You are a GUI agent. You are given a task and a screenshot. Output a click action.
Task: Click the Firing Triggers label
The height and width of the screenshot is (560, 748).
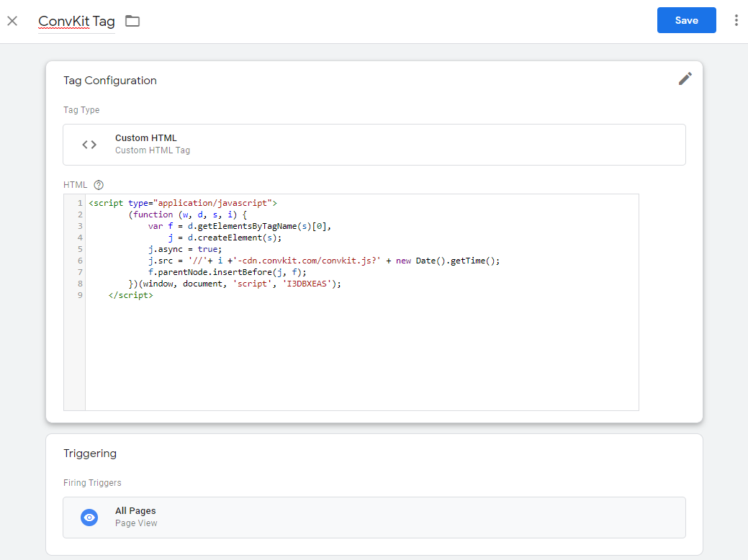point(93,483)
